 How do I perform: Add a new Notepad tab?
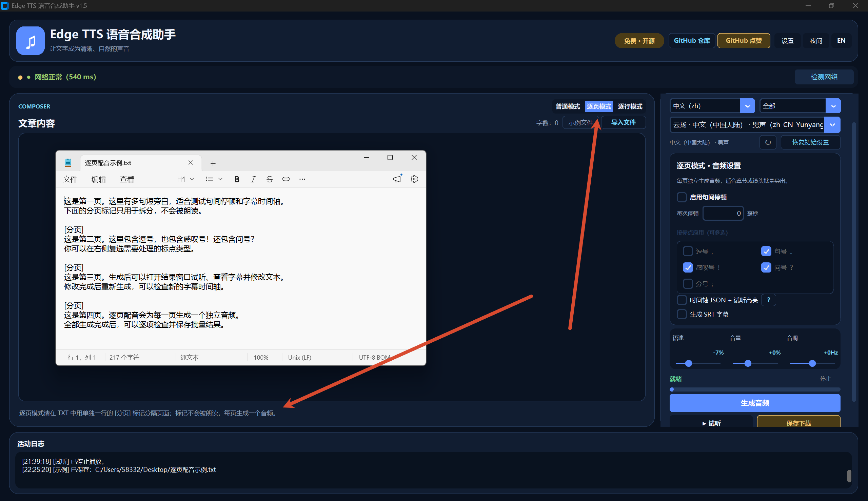click(x=213, y=163)
